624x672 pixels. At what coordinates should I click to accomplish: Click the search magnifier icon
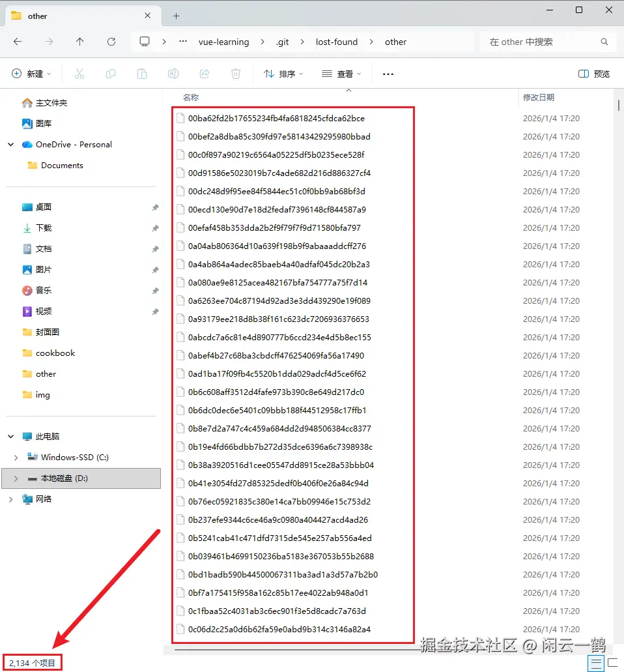coord(604,42)
